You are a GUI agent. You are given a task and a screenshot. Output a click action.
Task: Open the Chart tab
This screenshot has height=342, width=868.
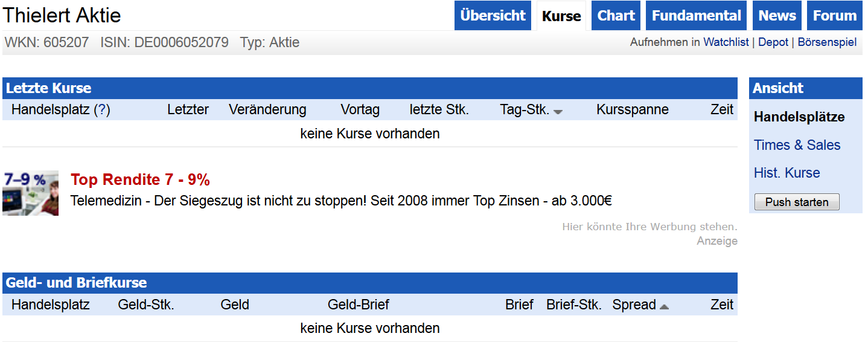(616, 16)
